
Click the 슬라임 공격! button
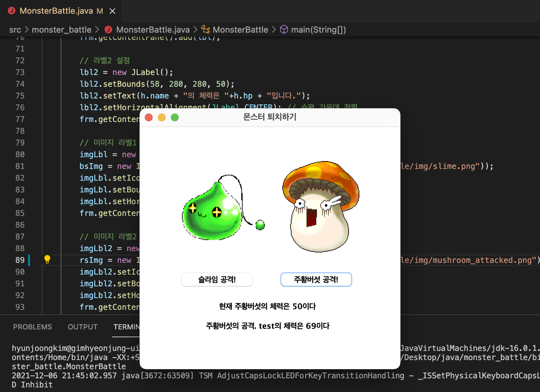point(217,279)
